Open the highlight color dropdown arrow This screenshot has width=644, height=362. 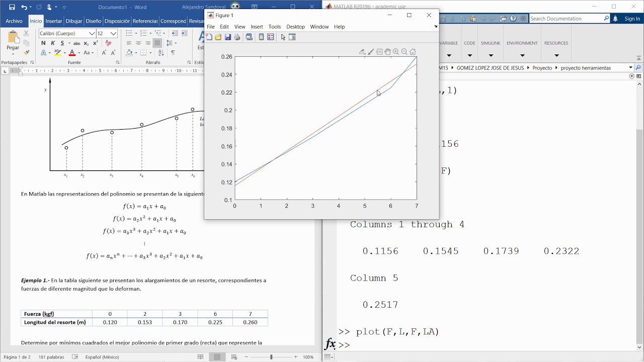pyautogui.click(x=64, y=53)
